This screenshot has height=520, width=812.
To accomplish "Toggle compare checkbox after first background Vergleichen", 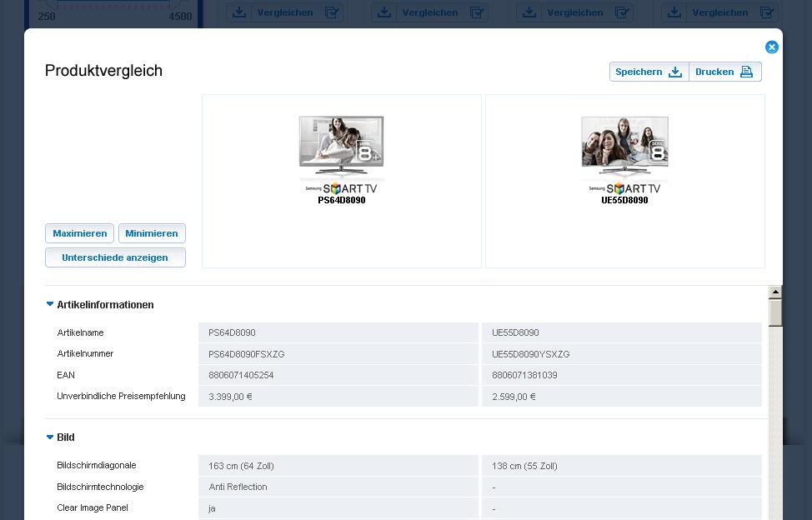I will (x=332, y=12).
